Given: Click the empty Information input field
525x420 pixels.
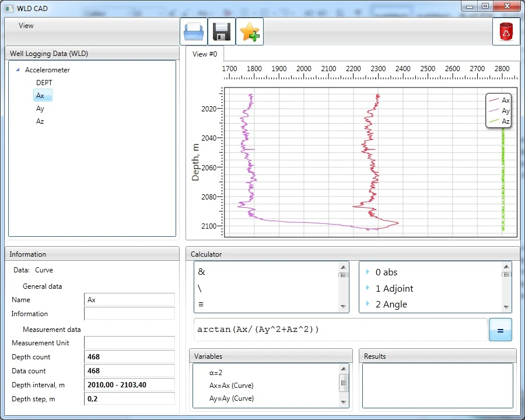Looking at the screenshot, I should (x=129, y=313).
